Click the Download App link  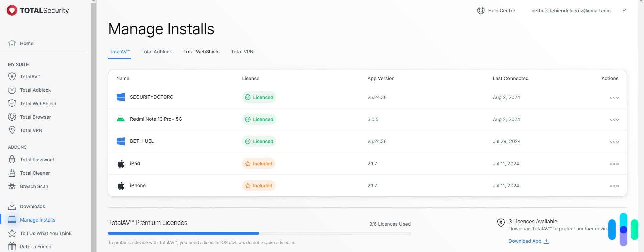point(525,241)
